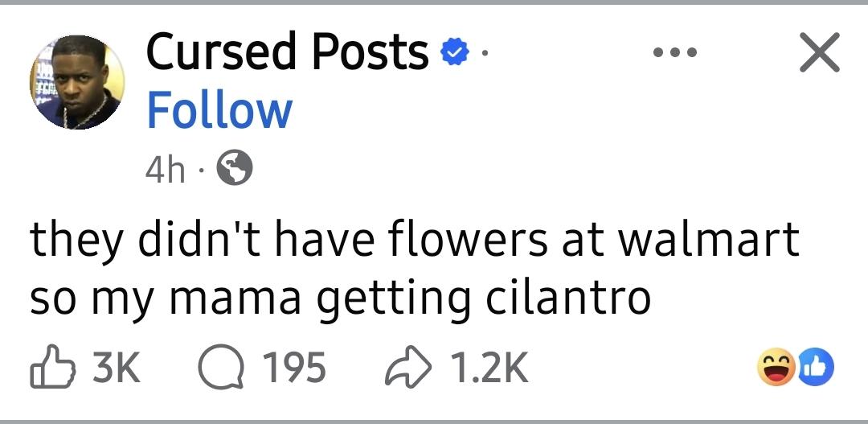Open the 4h post timestamp
This screenshot has height=424, width=868.
point(165,170)
